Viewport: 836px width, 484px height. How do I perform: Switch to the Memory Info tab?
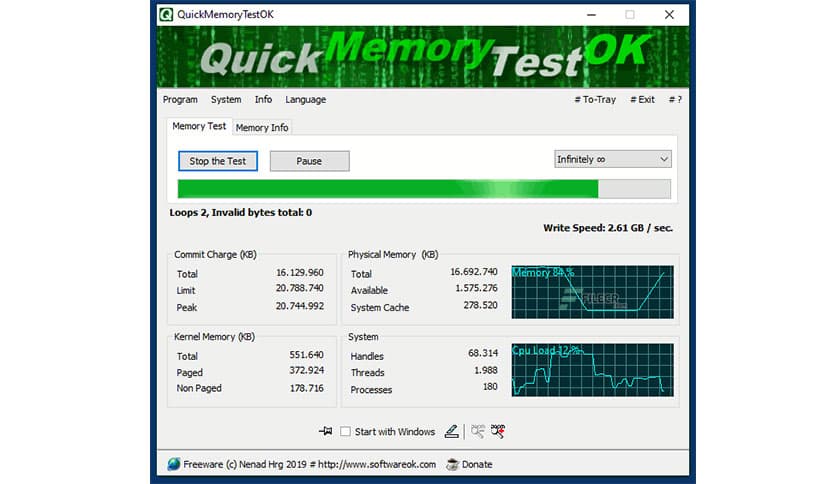(x=262, y=127)
